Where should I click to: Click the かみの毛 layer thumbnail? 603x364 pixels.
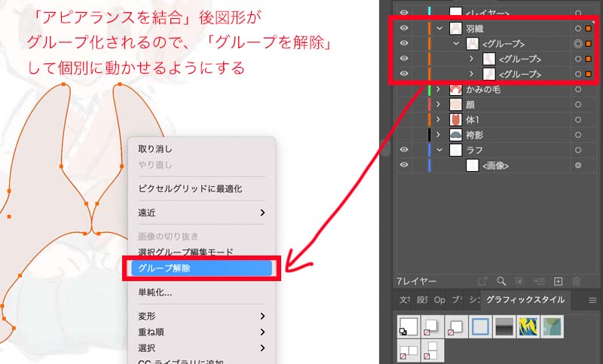(x=456, y=89)
